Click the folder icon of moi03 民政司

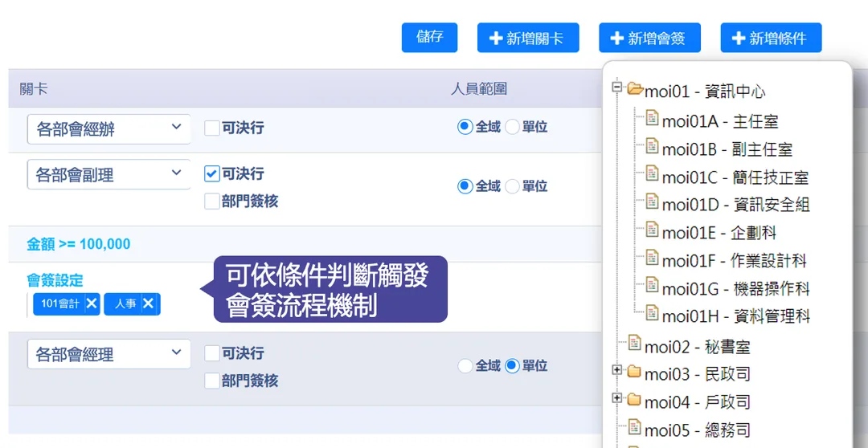click(x=634, y=371)
